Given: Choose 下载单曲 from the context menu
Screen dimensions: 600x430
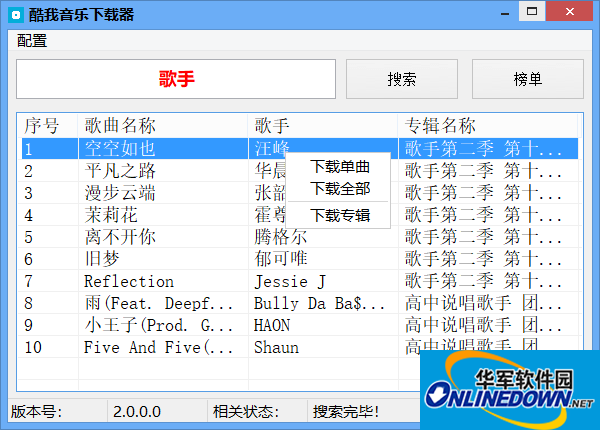Looking at the screenshot, I should coord(340,167).
